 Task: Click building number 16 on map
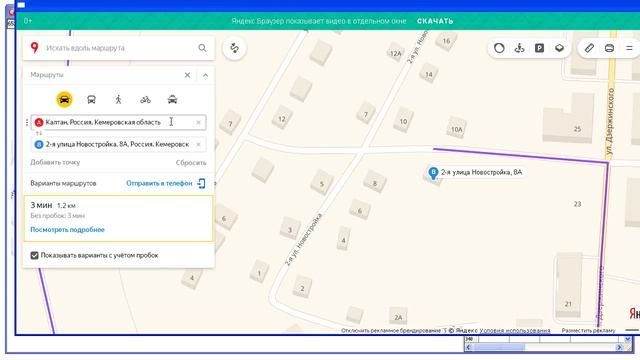point(446,41)
